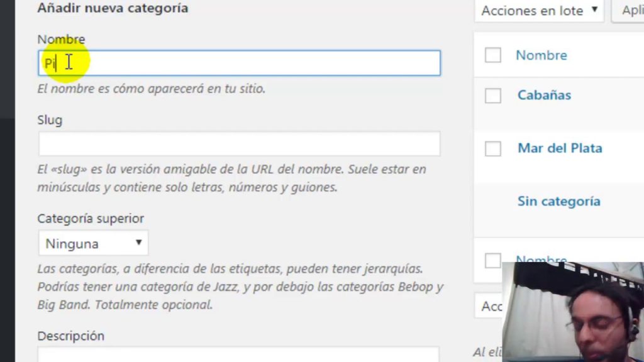The image size is (644, 362).
Task: Focus the Slug input field
Action: tap(239, 143)
